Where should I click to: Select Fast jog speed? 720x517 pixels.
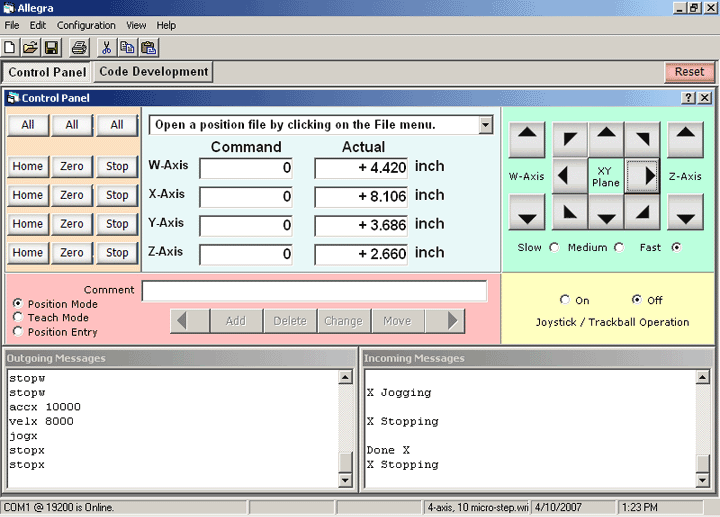click(x=676, y=247)
